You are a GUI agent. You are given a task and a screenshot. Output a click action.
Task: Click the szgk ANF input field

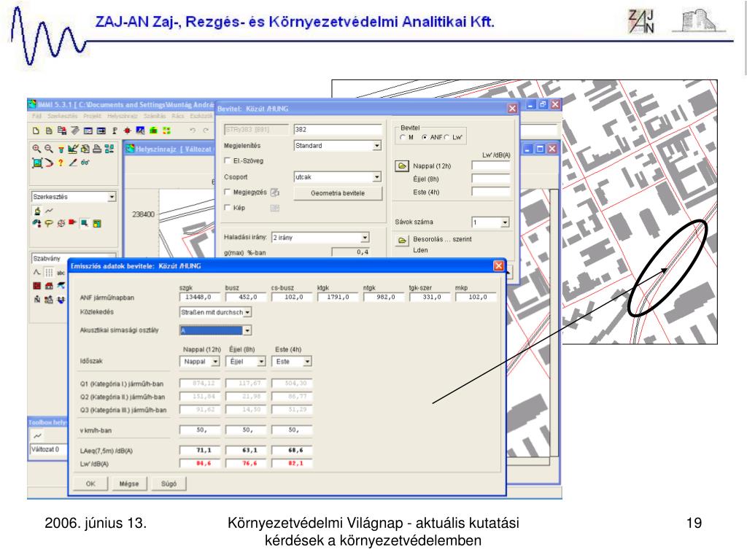point(200,297)
